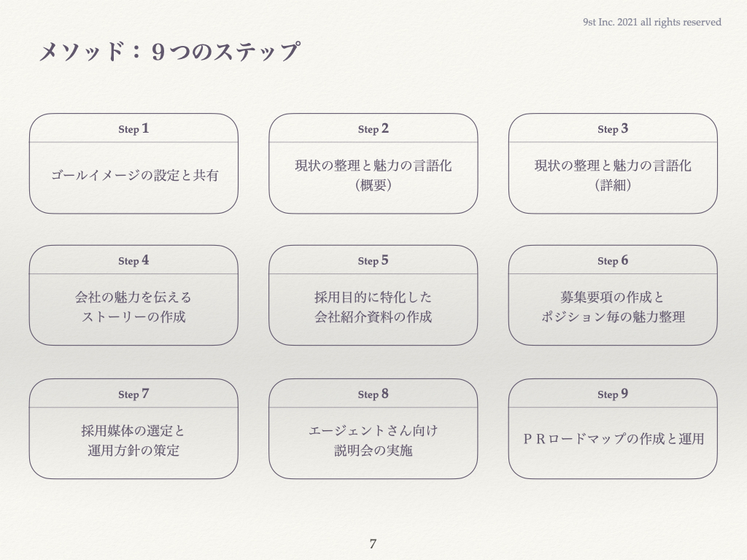
Task: Click the Step 2 text ending in （概要）
Action: (373, 176)
